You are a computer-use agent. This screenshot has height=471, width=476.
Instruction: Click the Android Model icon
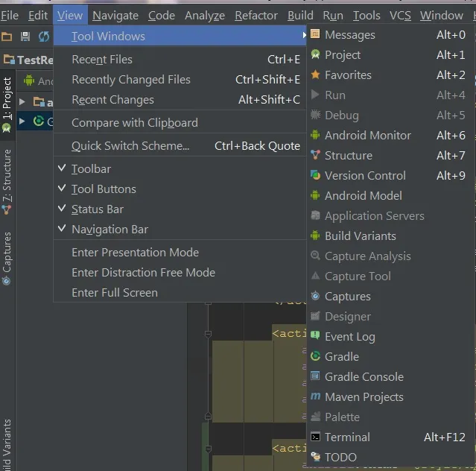click(315, 195)
